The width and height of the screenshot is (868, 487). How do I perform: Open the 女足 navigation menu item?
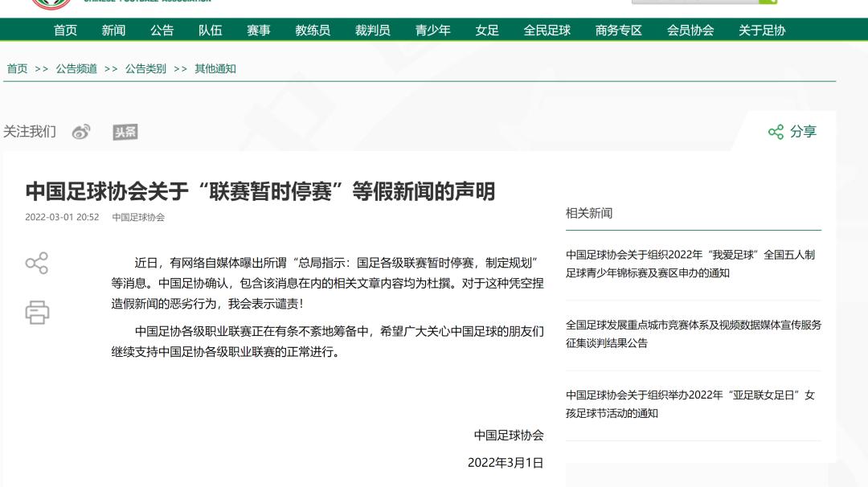coord(487,31)
